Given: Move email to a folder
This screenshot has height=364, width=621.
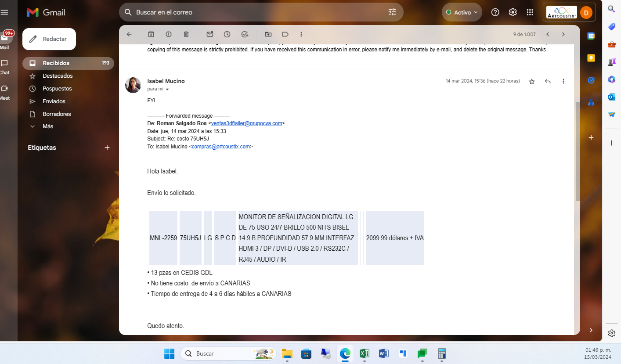Looking at the screenshot, I should pos(268,34).
